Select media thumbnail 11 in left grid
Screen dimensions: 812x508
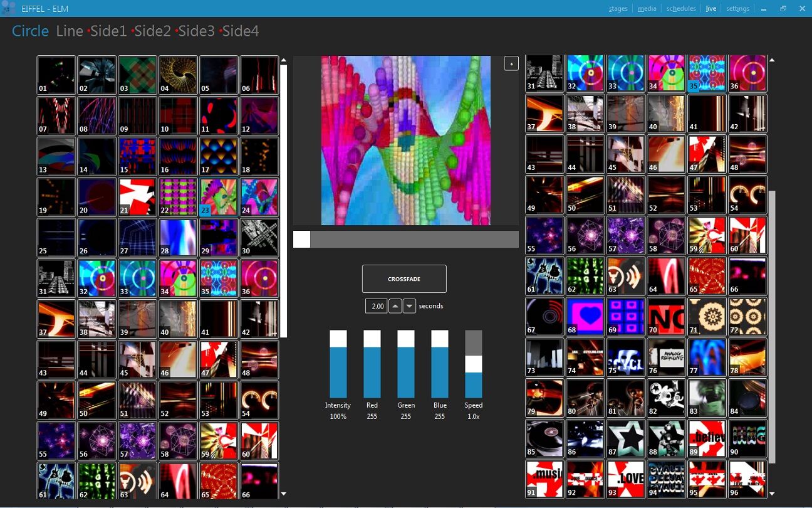[x=219, y=116]
